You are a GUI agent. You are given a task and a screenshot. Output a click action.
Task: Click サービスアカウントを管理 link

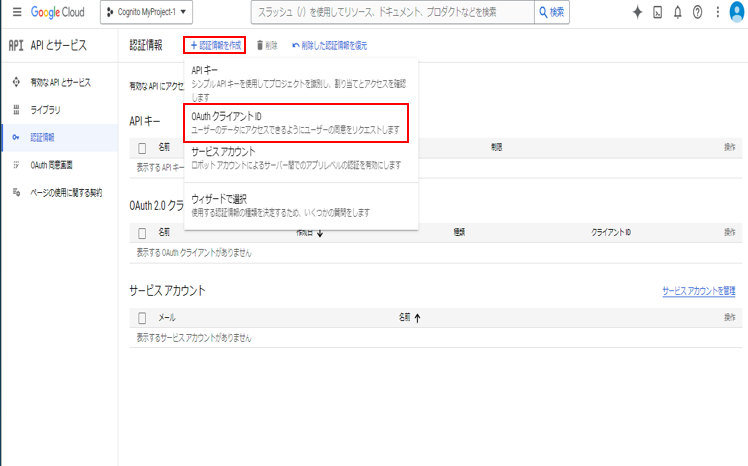pos(698,291)
